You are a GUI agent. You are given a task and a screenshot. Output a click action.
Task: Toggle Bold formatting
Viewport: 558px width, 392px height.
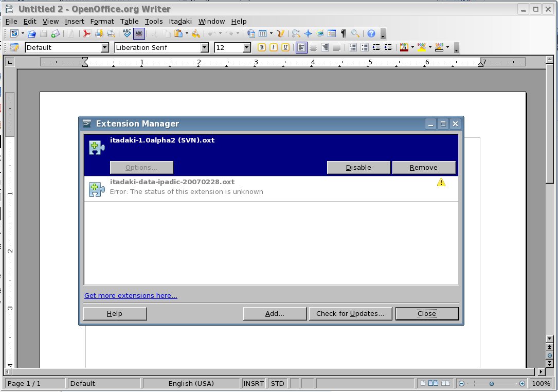tap(261, 48)
